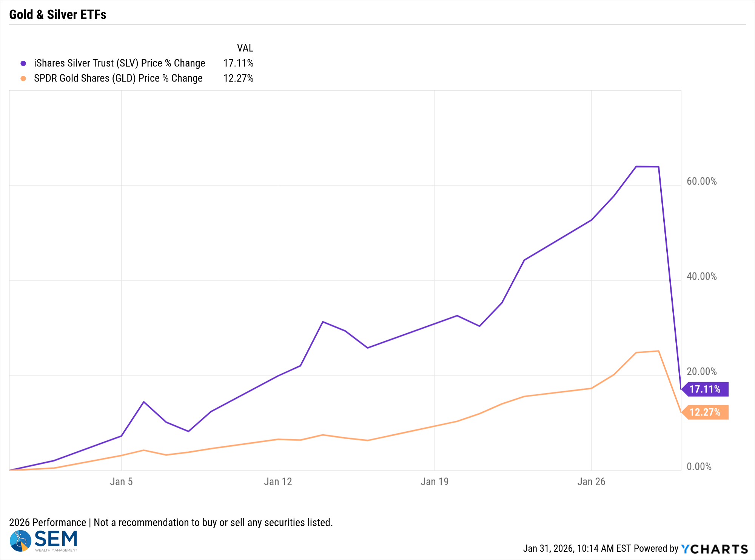
Task: Click the Jan 12 date axis label
Action: [x=278, y=482]
